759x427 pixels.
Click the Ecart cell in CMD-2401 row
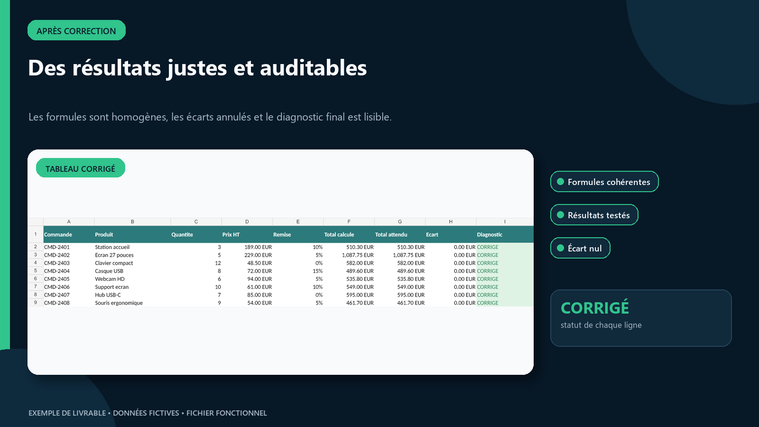click(x=451, y=247)
